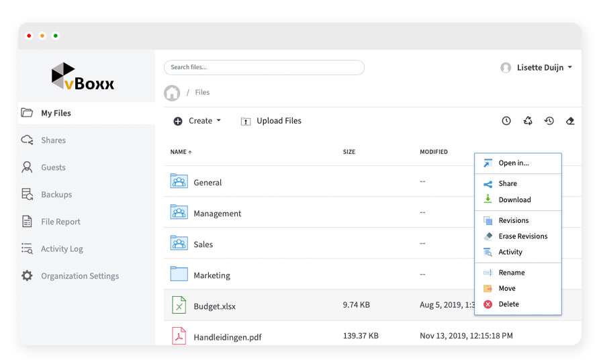The width and height of the screenshot is (601, 364).
Task: Open the recent files clock icon
Action: tap(506, 121)
